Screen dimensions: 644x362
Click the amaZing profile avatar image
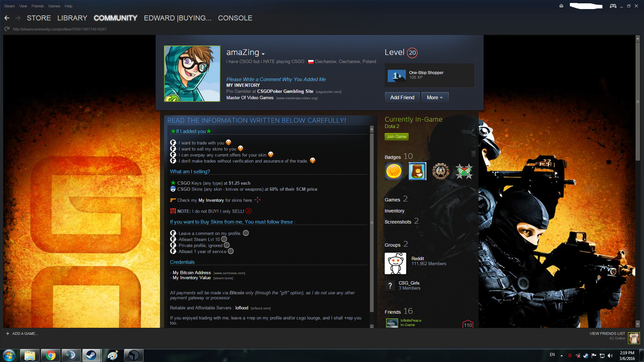pyautogui.click(x=192, y=74)
